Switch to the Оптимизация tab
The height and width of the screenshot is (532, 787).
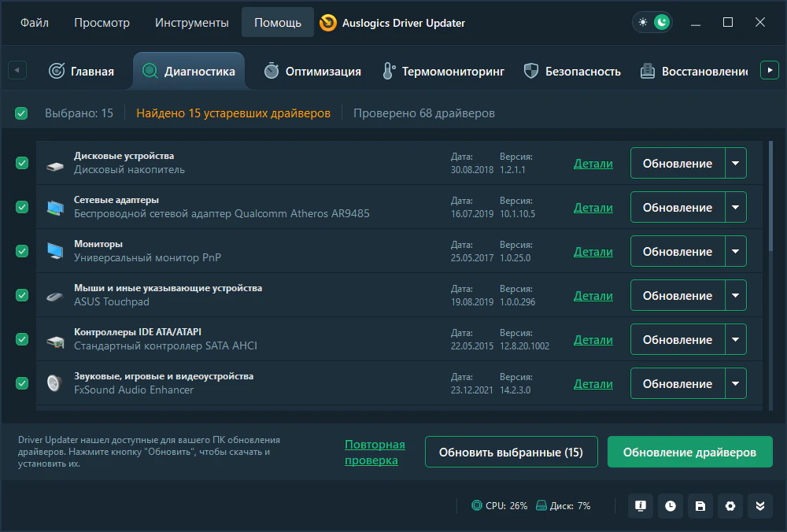[312, 72]
